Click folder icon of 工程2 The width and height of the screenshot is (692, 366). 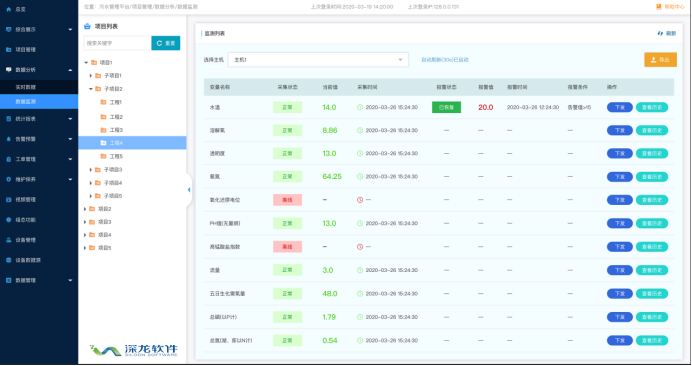(103, 117)
